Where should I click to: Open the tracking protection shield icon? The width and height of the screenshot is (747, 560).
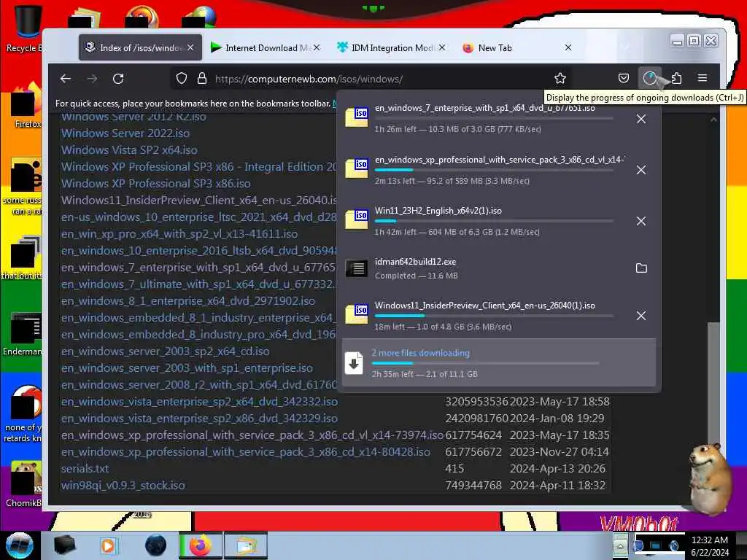point(182,78)
